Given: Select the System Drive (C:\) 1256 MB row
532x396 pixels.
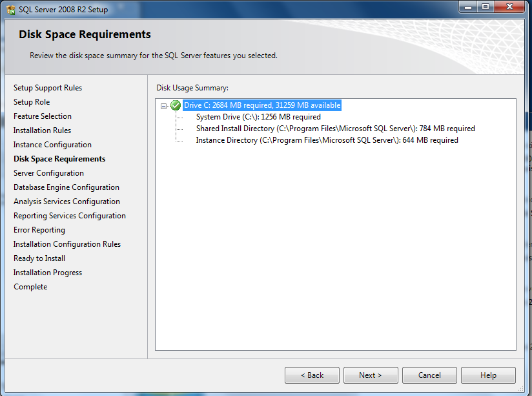Looking at the screenshot, I should [258, 117].
